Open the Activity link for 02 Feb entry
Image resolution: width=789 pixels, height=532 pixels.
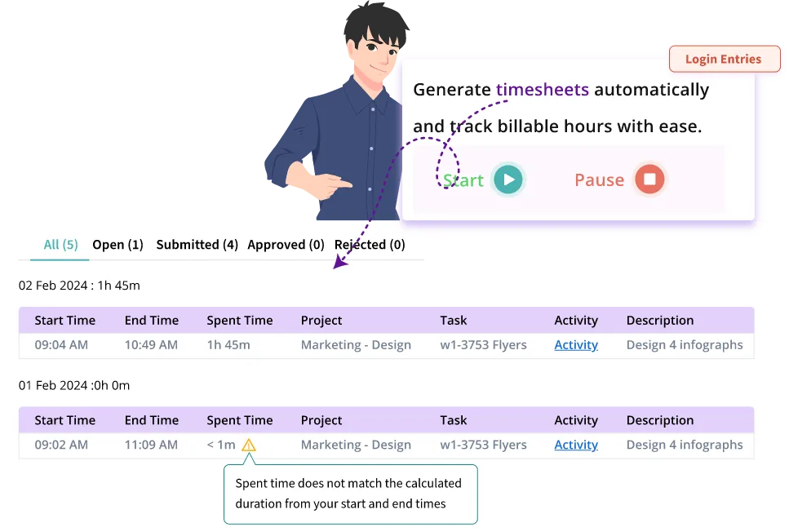(x=576, y=344)
